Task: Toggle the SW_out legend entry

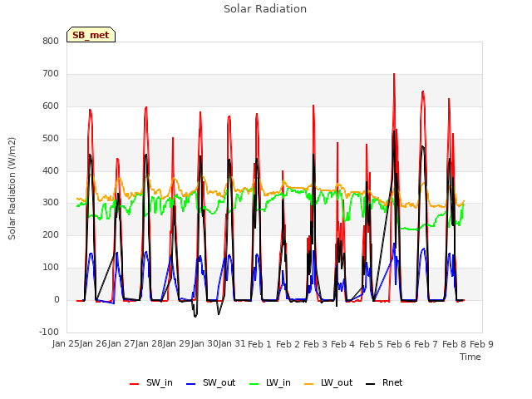Action: click(x=210, y=382)
